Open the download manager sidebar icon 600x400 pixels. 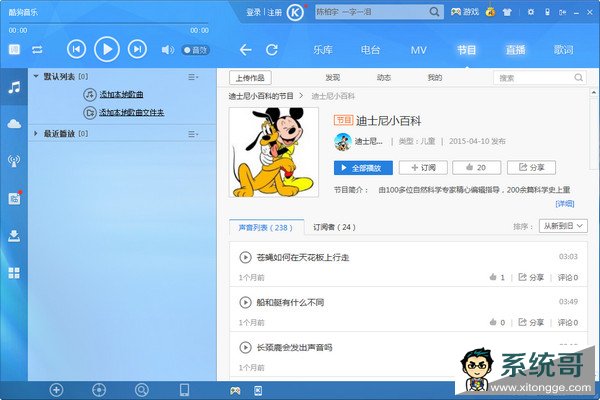(14, 235)
